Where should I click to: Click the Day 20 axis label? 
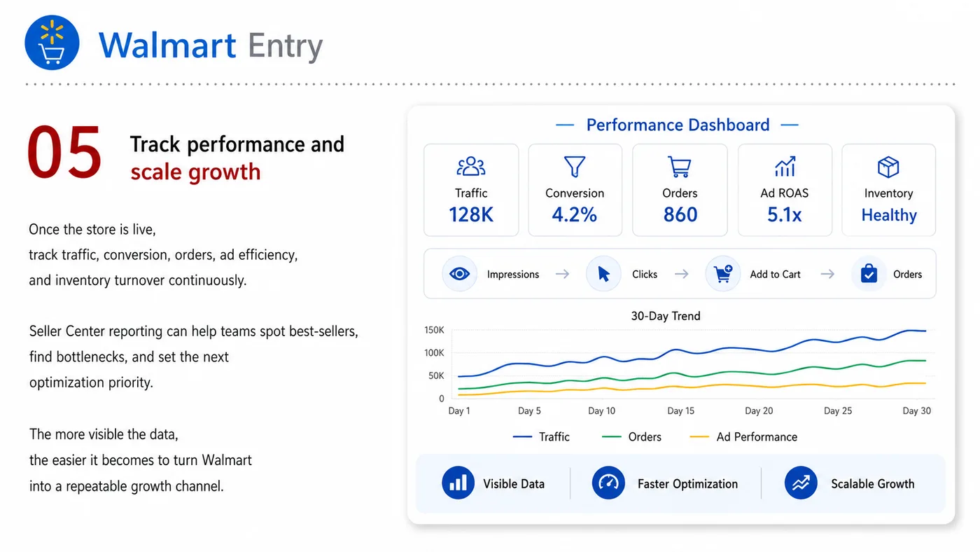point(759,411)
